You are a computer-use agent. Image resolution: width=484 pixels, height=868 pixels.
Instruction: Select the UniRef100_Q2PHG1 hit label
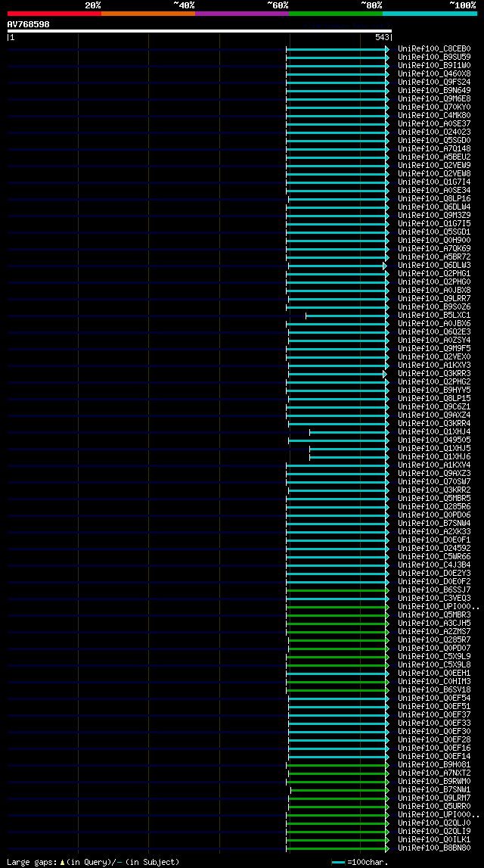click(x=434, y=273)
